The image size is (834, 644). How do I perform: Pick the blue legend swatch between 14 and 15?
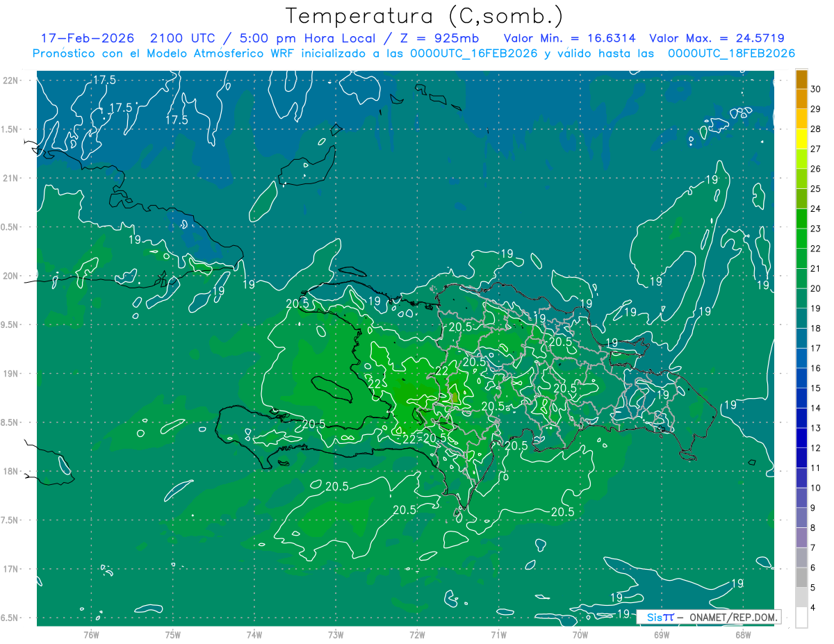pyautogui.click(x=801, y=398)
